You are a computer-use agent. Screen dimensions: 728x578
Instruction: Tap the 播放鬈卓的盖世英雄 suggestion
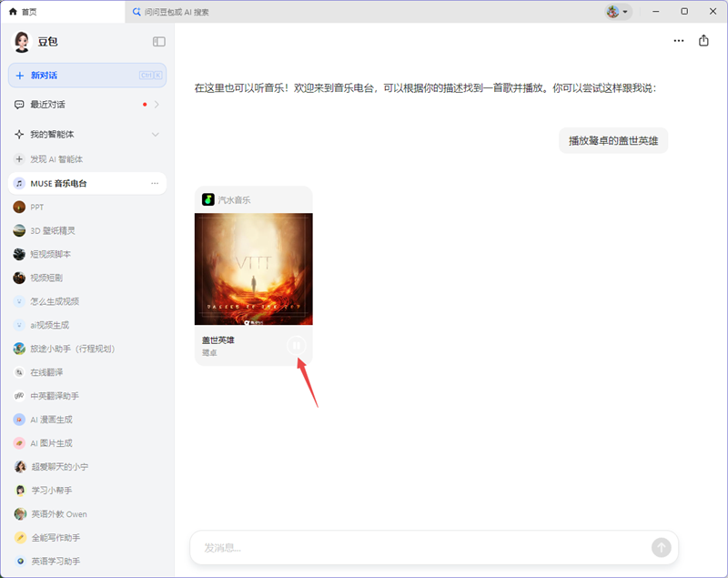pos(613,141)
